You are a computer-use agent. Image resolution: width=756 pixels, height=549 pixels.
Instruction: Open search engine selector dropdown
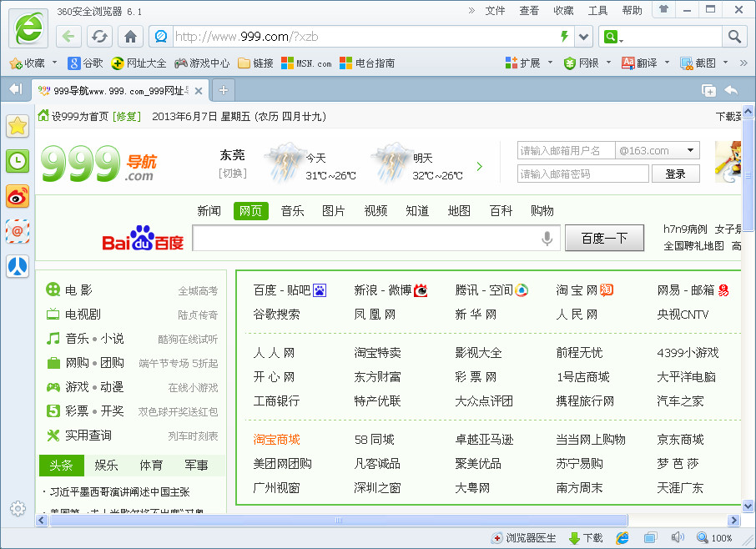(x=614, y=37)
